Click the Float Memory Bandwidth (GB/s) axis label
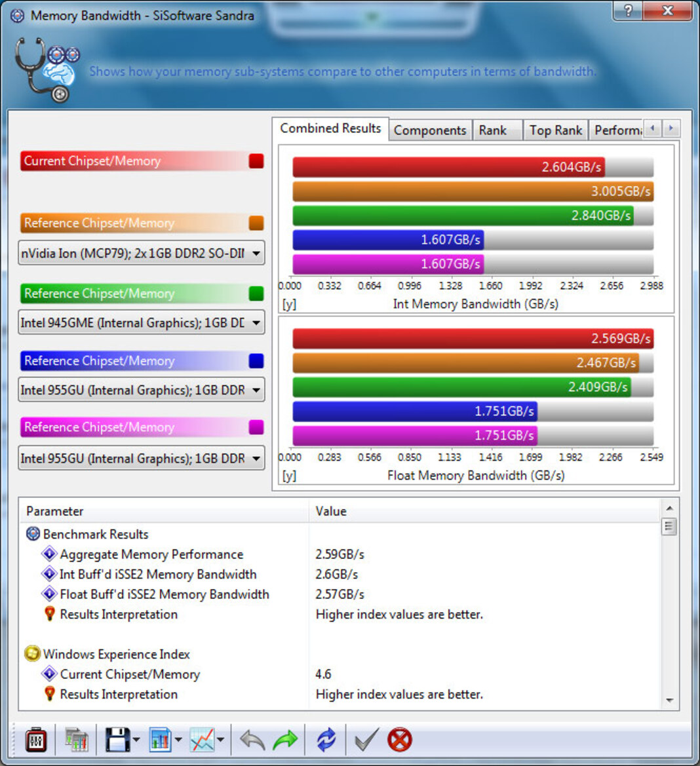This screenshot has width=700, height=766. point(476,475)
